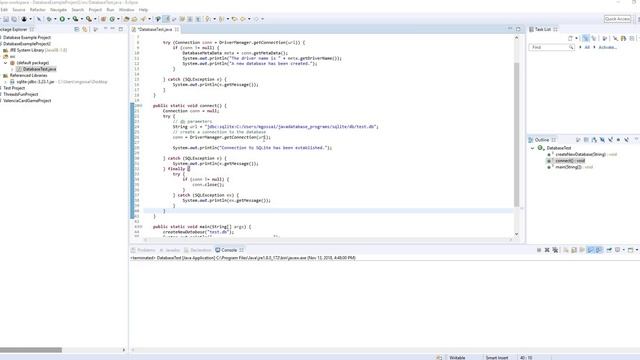Open the Help menu

click(x=143, y=10)
